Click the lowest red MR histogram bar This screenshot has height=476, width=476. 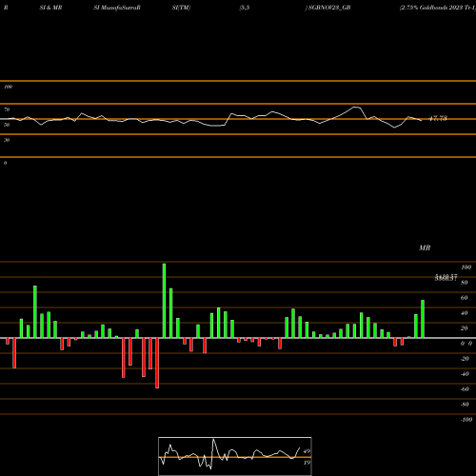tap(157, 363)
